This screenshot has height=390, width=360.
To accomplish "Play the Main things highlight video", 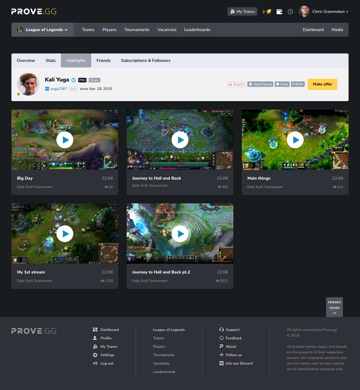I will (295, 140).
